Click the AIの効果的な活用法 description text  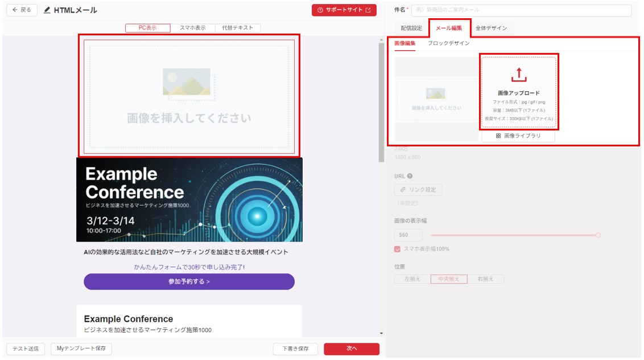point(186,252)
